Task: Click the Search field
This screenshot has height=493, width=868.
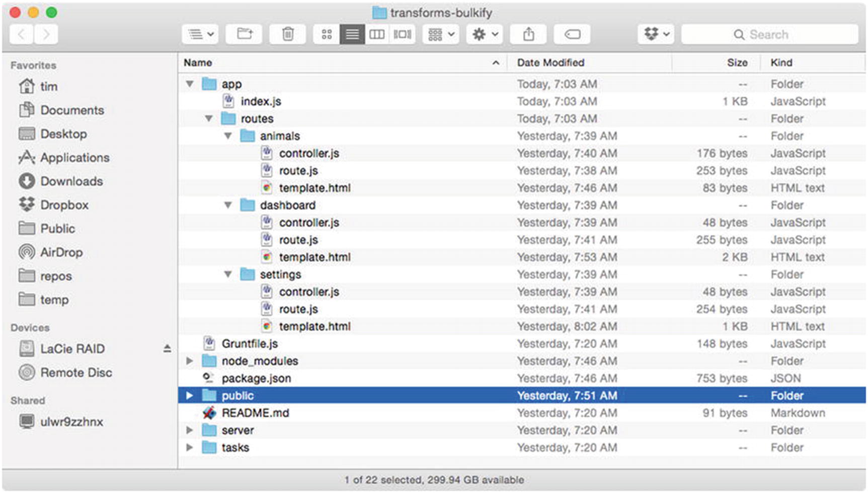Action: tap(769, 34)
